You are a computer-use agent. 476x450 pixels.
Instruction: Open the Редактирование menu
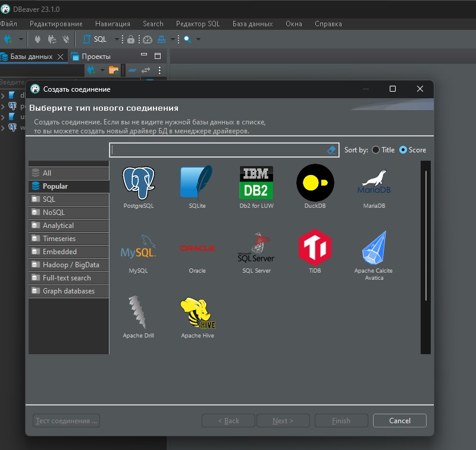[x=56, y=24]
